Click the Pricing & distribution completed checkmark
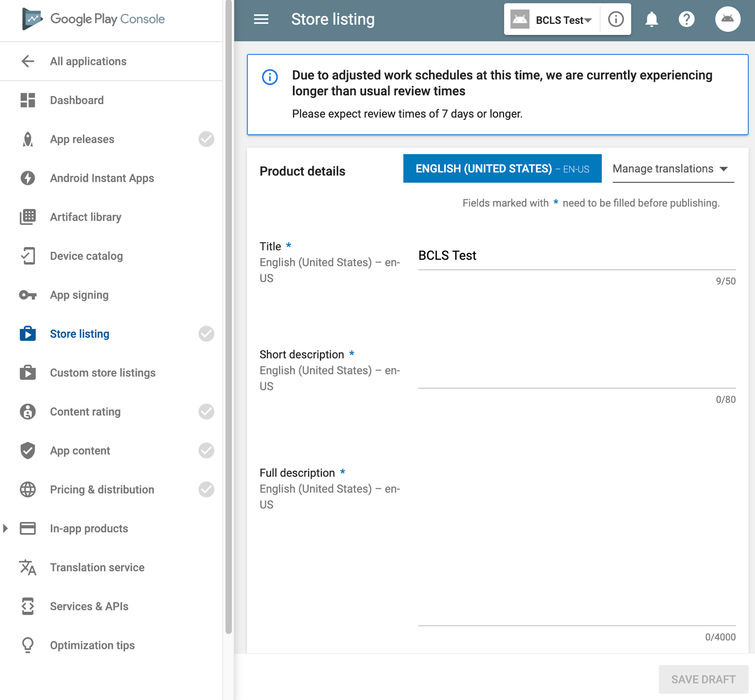This screenshot has width=755, height=700. (206, 489)
